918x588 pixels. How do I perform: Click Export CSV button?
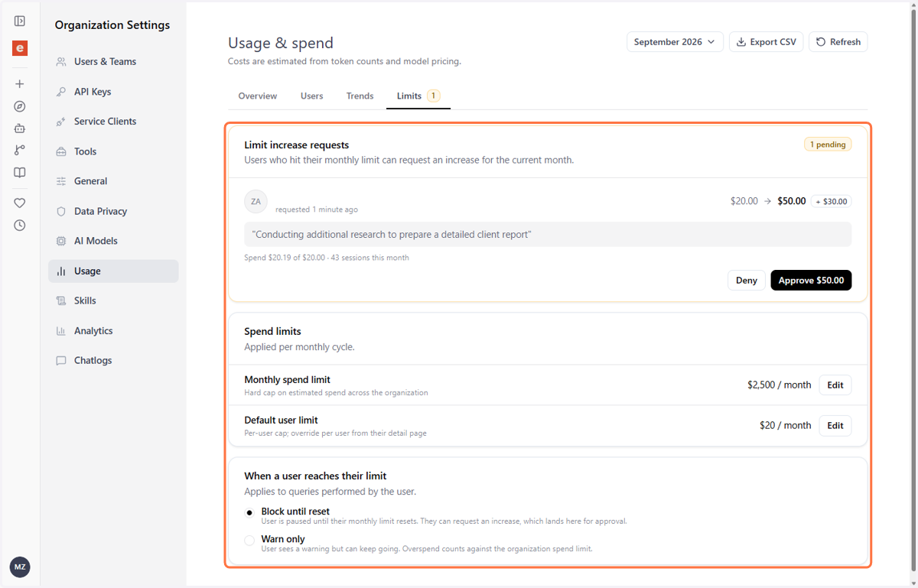pyautogui.click(x=766, y=42)
